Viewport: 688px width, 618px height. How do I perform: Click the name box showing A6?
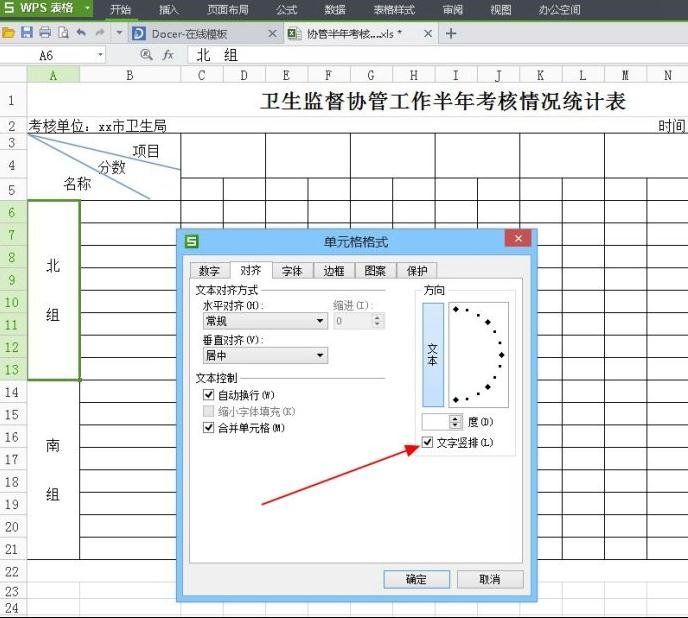point(46,55)
